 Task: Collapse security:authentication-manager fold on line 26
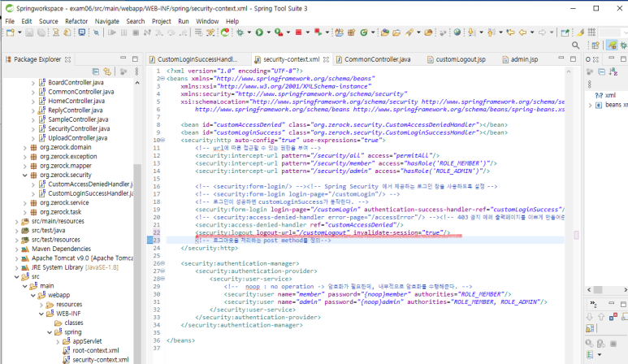coord(162,263)
